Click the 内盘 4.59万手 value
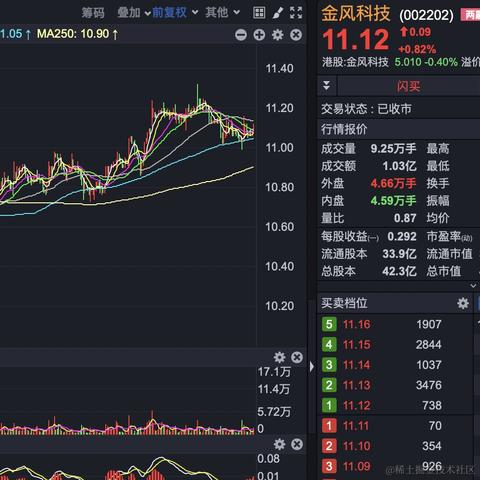The height and width of the screenshot is (480, 480). point(394,201)
